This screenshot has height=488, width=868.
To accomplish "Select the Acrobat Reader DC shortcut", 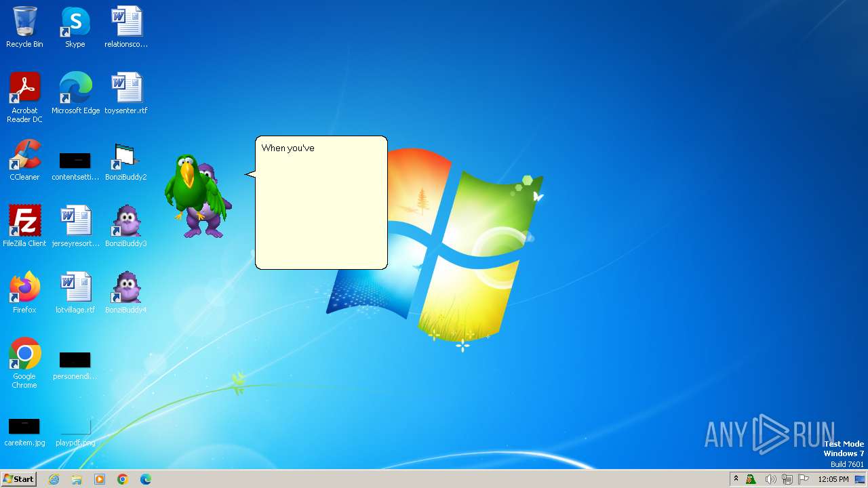I will click(24, 98).
